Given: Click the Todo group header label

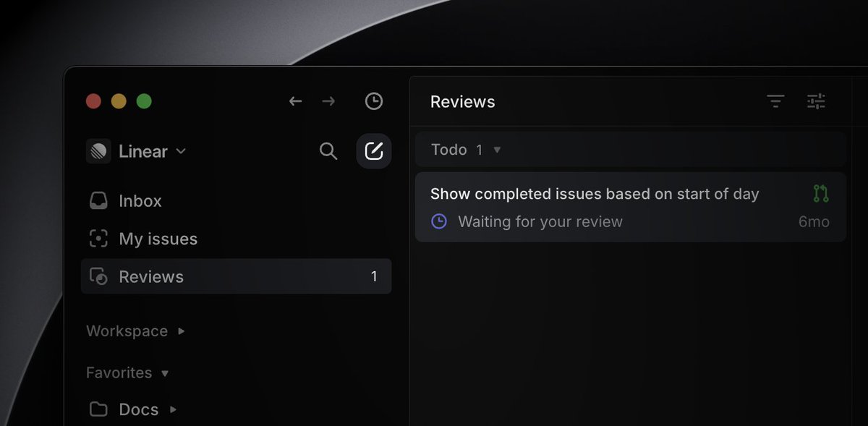Looking at the screenshot, I should (449, 150).
